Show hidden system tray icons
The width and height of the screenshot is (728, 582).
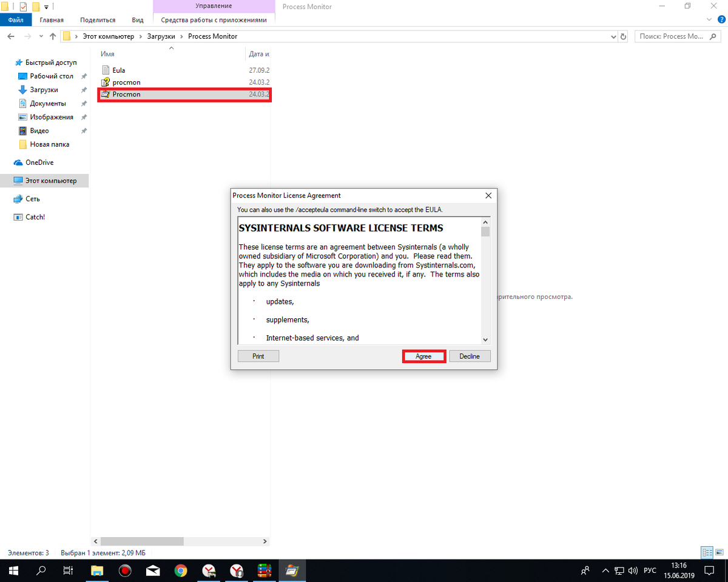coord(604,570)
